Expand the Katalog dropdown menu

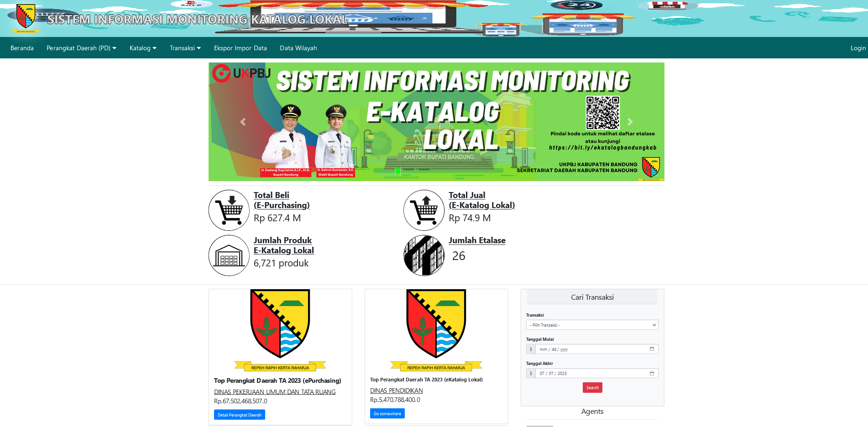(143, 48)
